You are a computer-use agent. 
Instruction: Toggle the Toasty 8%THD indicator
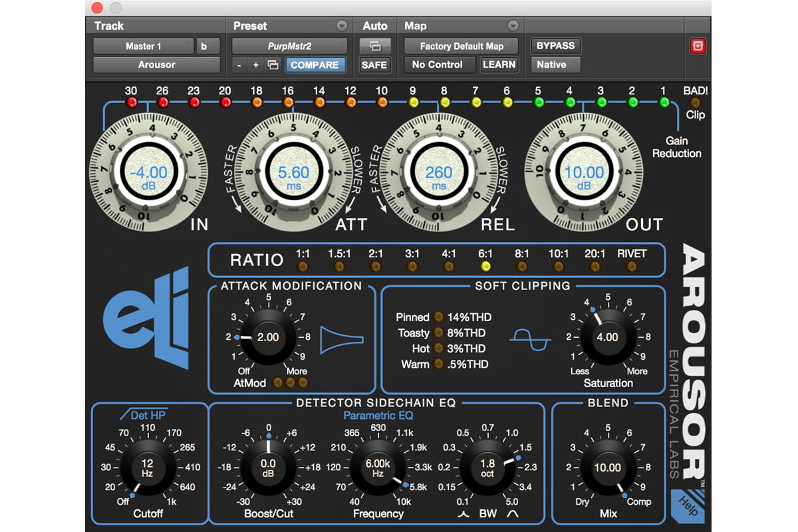(438, 332)
